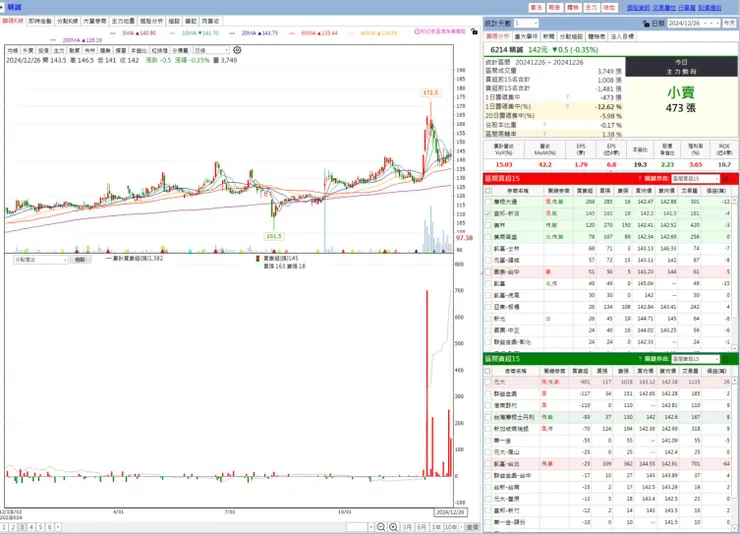
Task: Switch to the 即時走勢 tab
Action: pyautogui.click(x=40, y=21)
